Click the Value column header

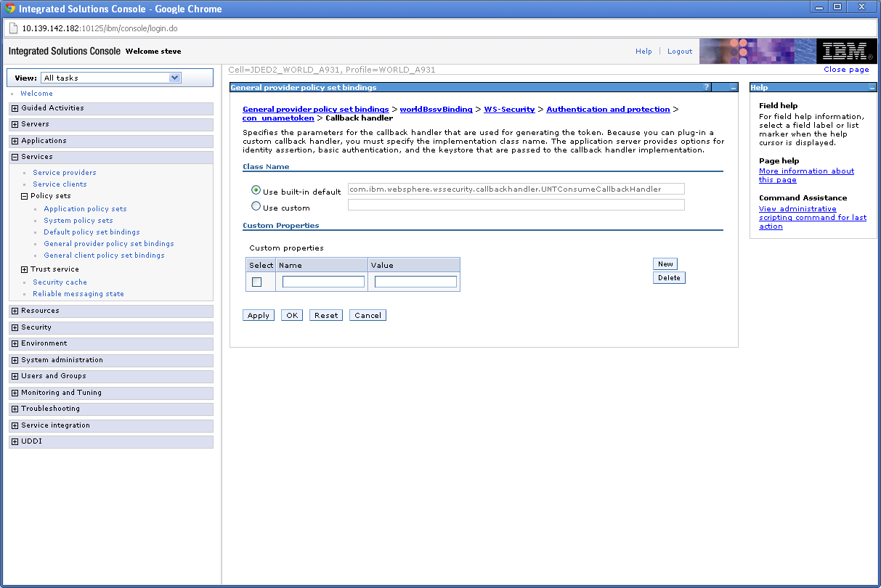coord(414,266)
